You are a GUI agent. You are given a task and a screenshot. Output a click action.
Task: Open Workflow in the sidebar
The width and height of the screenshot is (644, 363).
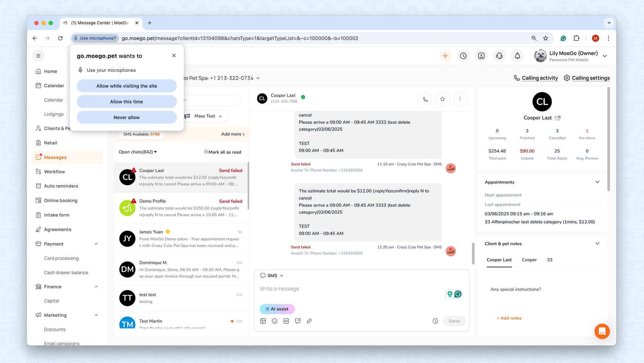54,172
